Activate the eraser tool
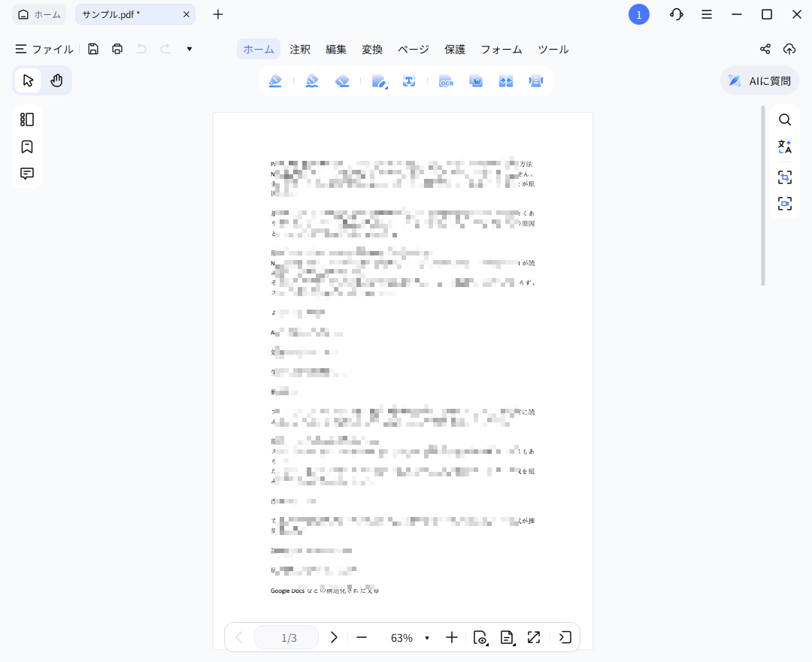Screen dimensions: 812x662 [342, 80]
